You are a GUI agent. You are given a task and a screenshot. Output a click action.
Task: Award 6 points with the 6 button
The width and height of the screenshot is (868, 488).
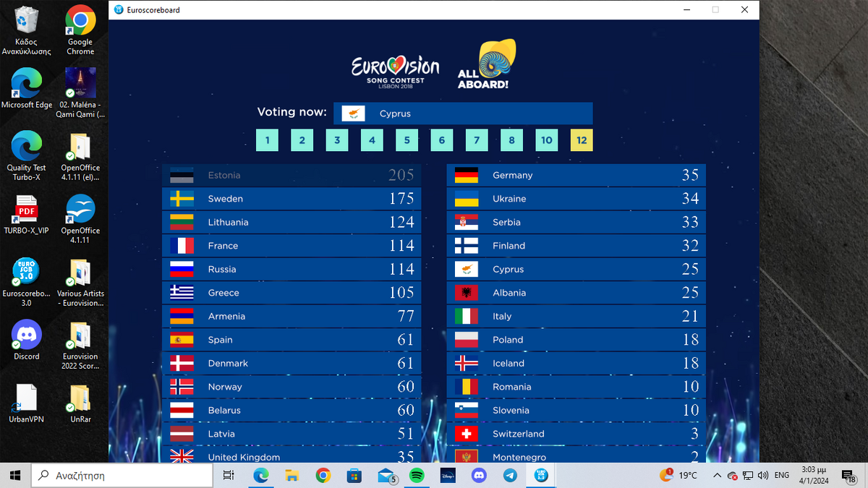(x=441, y=140)
